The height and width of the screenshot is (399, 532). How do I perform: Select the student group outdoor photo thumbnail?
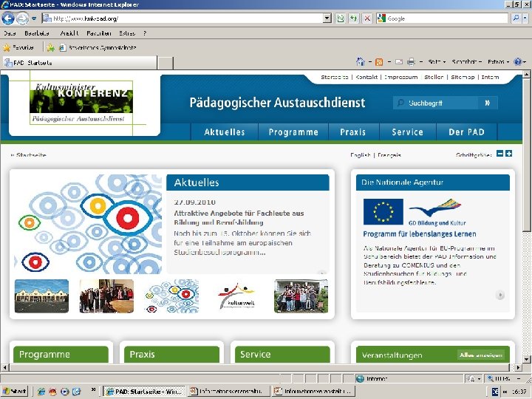pyautogui.click(x=301, y=296)
